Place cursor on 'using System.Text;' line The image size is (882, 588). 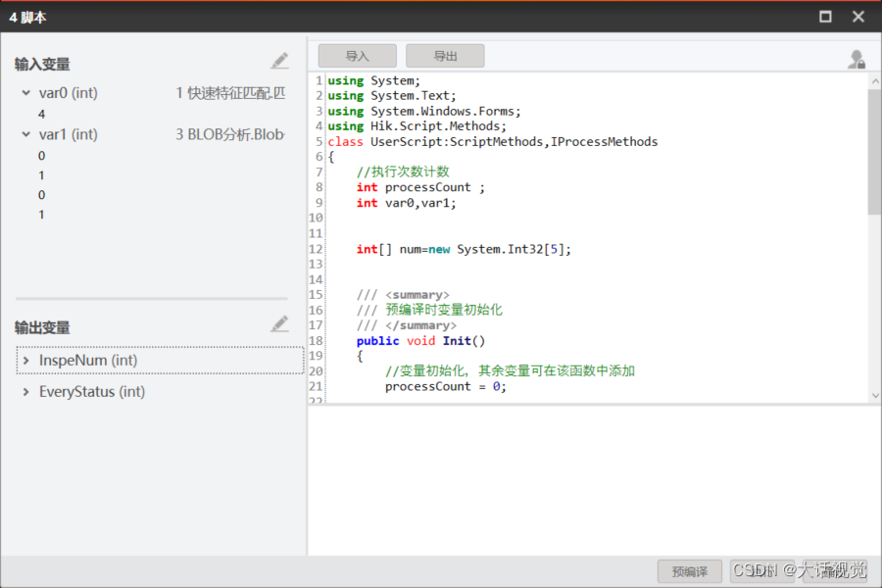[x=392, y=96]
